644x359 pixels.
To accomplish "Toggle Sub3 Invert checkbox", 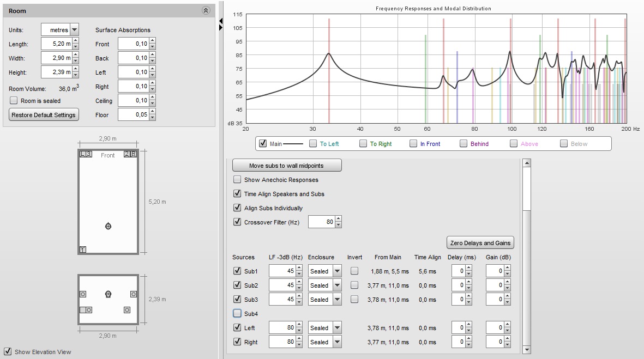I will click(354, 299).
